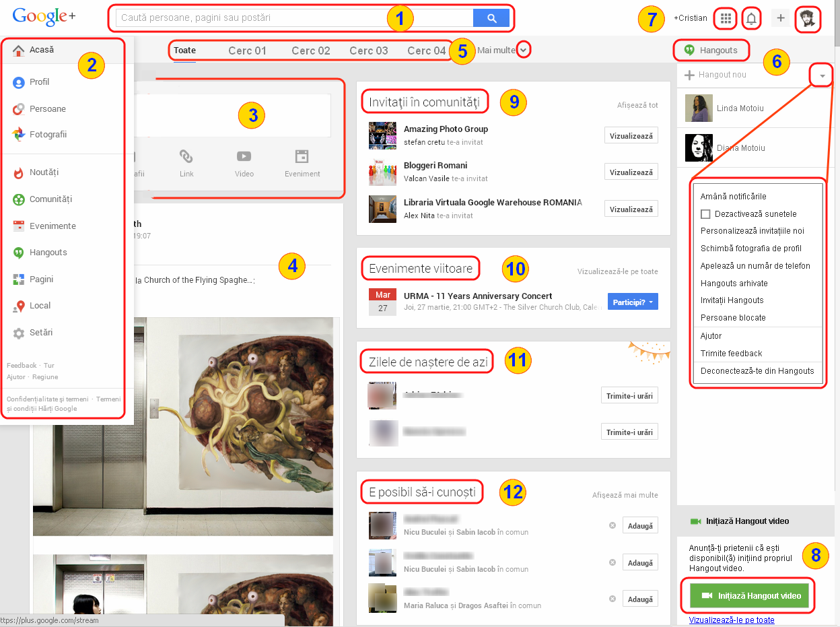Click the Video icon in the share box
This screenshot has width=840, height=627.
click(244, 156)
